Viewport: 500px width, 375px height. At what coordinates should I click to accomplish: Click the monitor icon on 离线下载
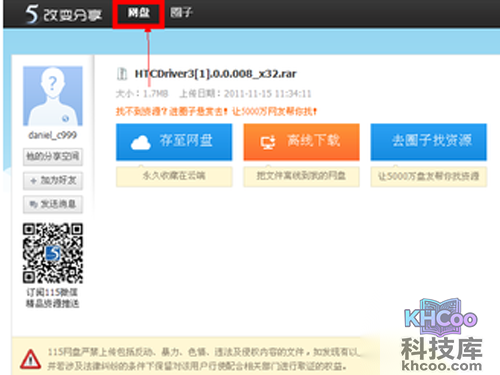[268, 143]
